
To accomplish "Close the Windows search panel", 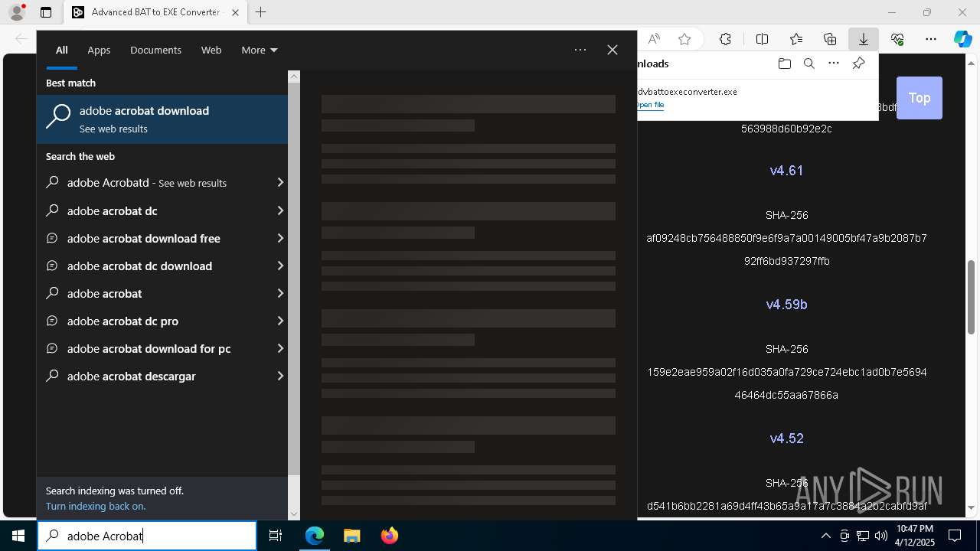I will pyautogui.click(x=612, y=50).
